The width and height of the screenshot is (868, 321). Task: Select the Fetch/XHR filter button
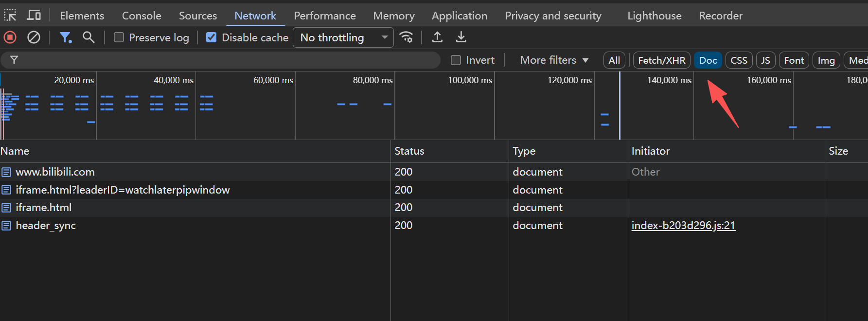(661, 60)
